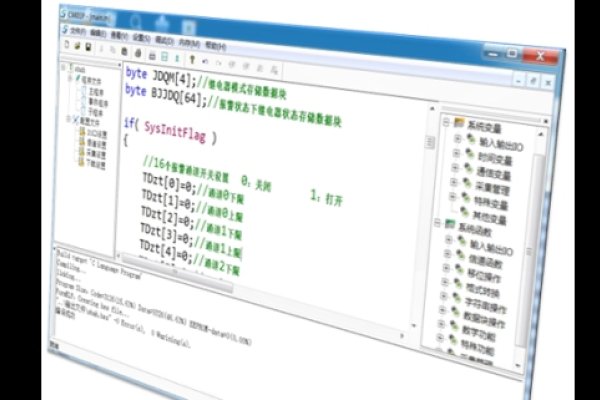Screen dimensions: 600x400
Task: Select 下载设置 in the left project tree
Action: 96,164
